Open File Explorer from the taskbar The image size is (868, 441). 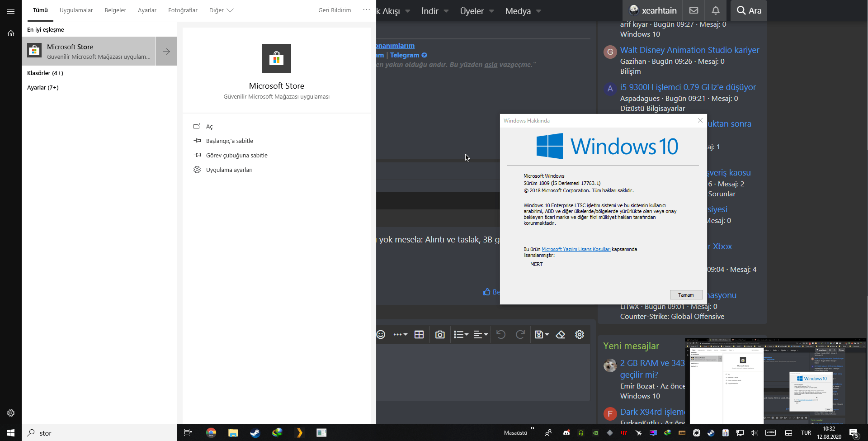tap(233, 433)
